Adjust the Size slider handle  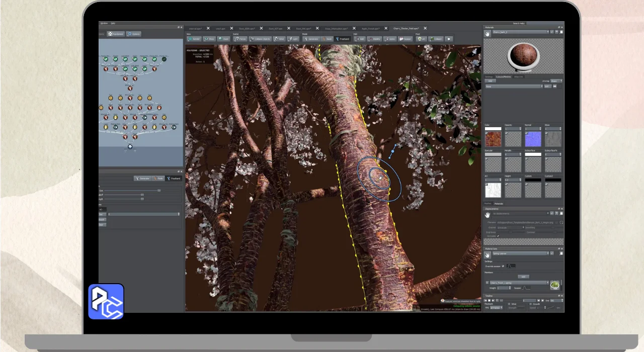point(159,191)
